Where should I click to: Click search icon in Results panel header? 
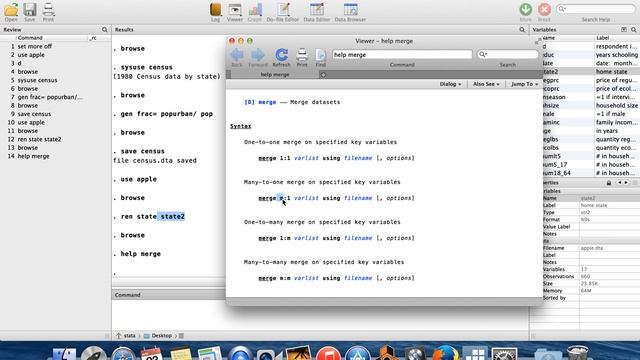coord(522,30)
